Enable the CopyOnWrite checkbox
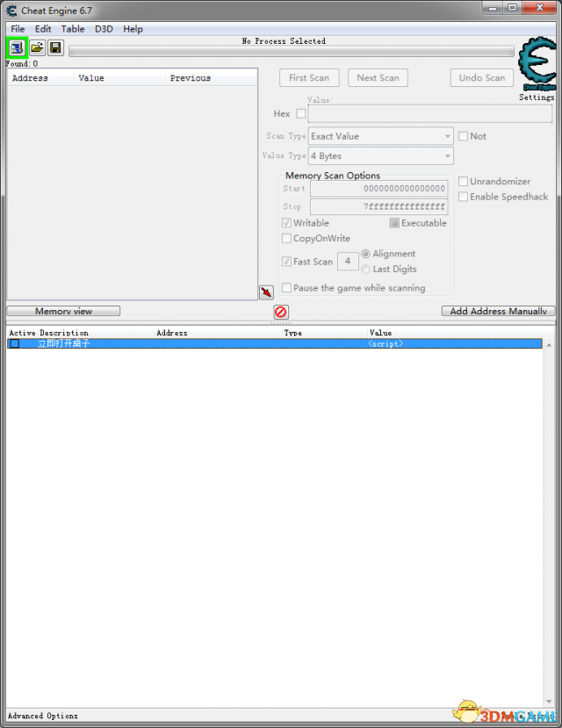562x728 pixels. (x=287, y=238)
